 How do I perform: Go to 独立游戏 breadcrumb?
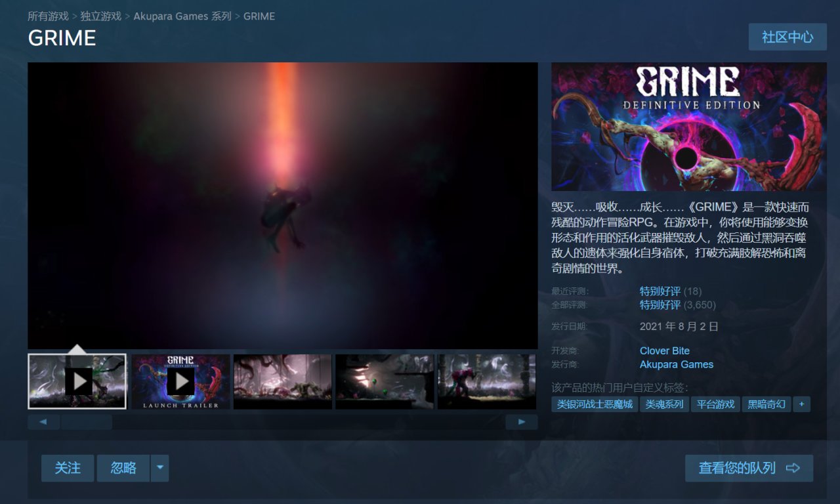click(100, 16)
